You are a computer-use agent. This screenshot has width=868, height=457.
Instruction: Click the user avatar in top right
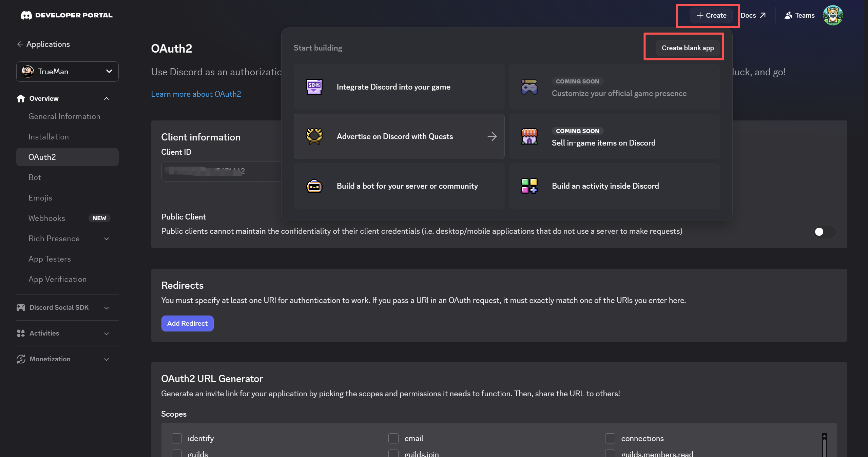point(832,15)
